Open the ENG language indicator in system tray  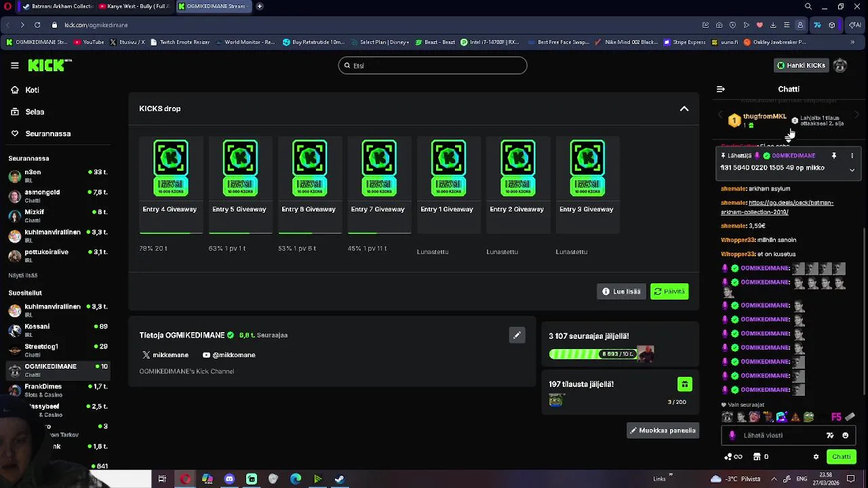(802, 479)
